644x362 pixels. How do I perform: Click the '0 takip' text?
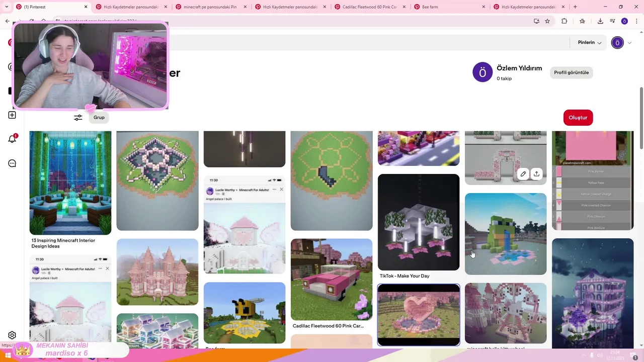(x=504, y=78)
